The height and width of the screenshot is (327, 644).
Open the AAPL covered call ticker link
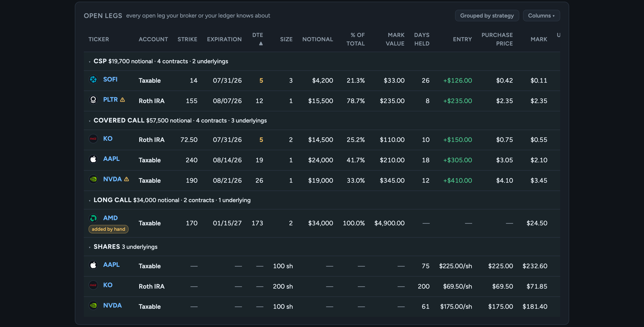coord(111,159)
